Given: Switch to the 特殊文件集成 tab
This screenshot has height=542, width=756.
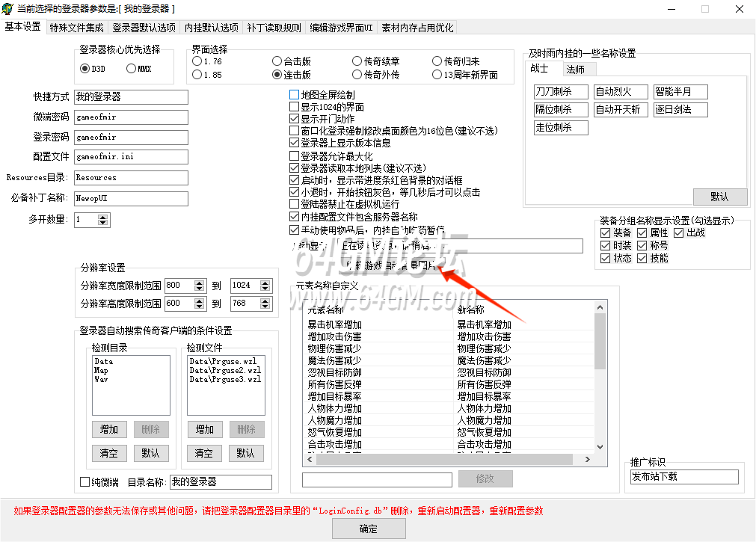Looking at the screenshot, I should (x=77, y=28).
